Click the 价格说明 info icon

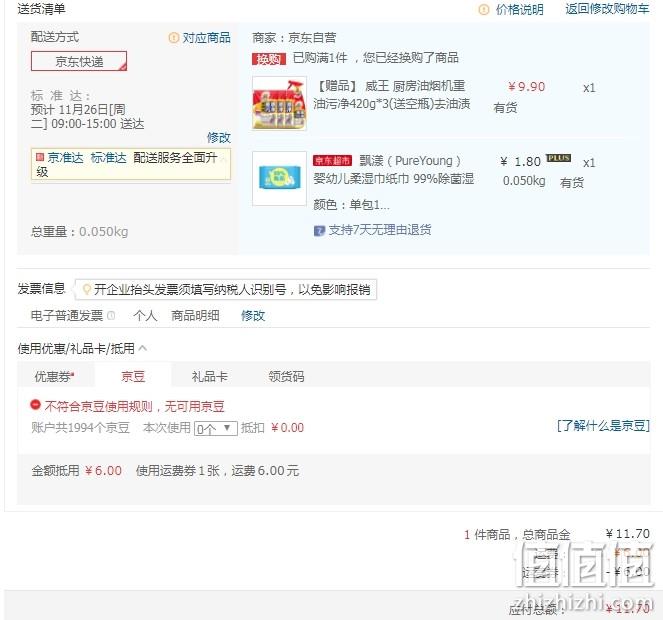(484, 10)
